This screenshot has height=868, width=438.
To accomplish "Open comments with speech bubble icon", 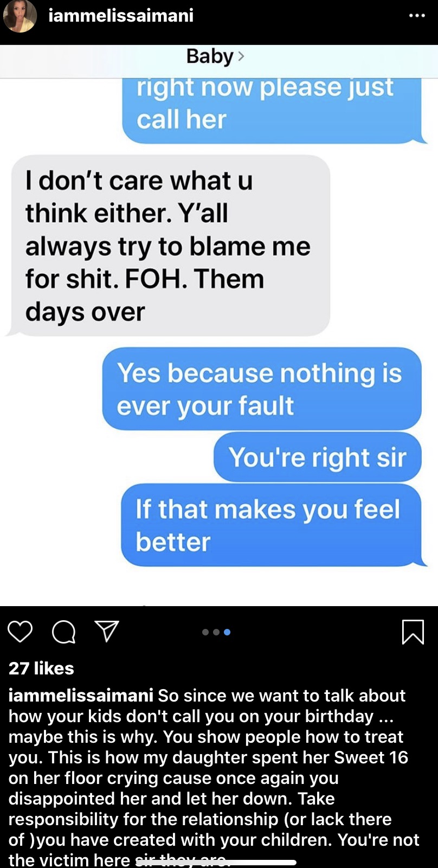I will tap(63, 632).
